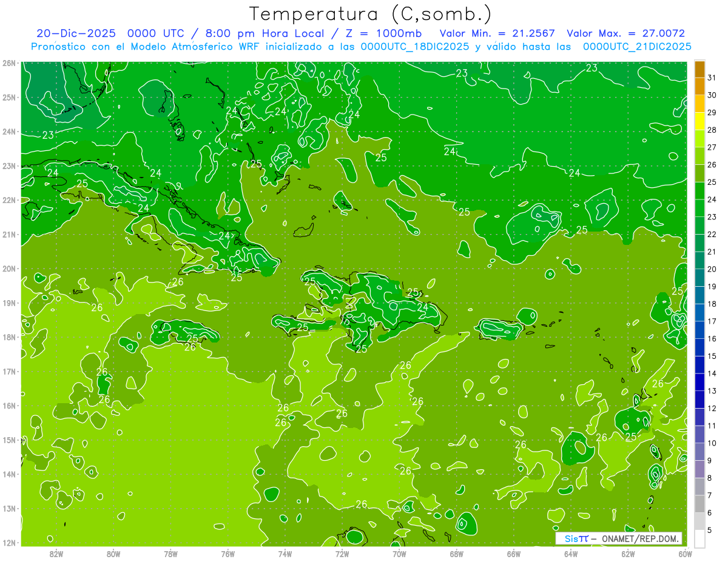Click the '80W' longitude axis label

[113, 554]
